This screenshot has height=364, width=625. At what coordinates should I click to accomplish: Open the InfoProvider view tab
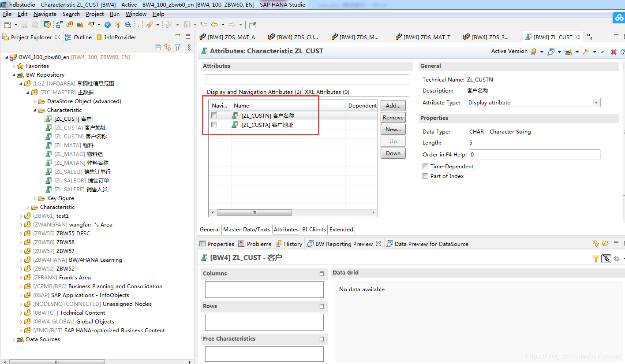pos(116,37)
